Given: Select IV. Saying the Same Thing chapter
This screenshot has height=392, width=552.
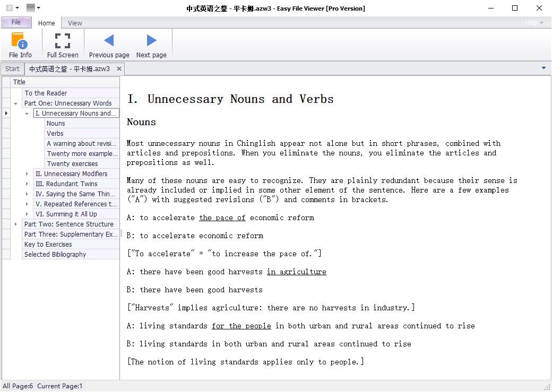Looking at the screenshot, I should click(76, 194).
